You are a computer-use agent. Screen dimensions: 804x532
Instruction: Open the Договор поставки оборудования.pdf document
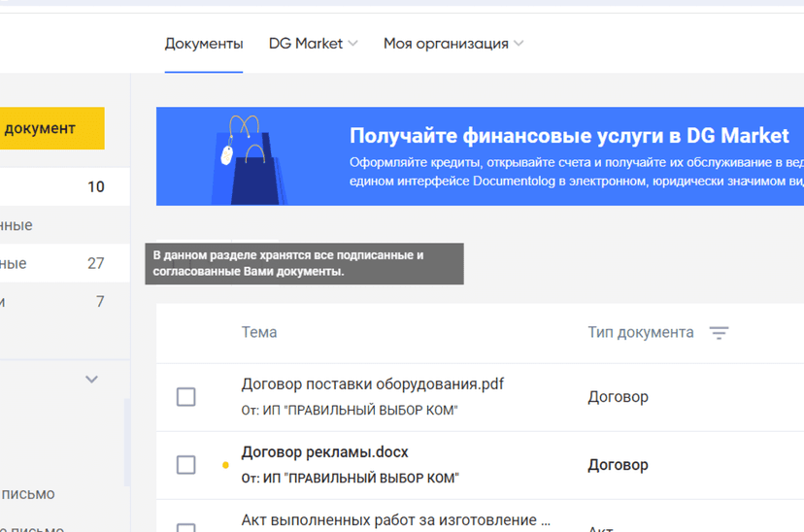tap(372, 384)
